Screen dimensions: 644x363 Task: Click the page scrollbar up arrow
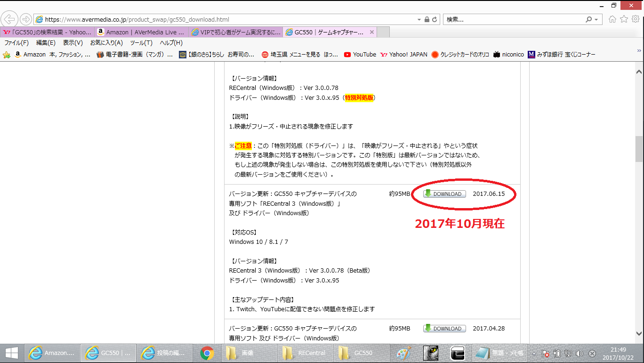[x=639, y=72]
